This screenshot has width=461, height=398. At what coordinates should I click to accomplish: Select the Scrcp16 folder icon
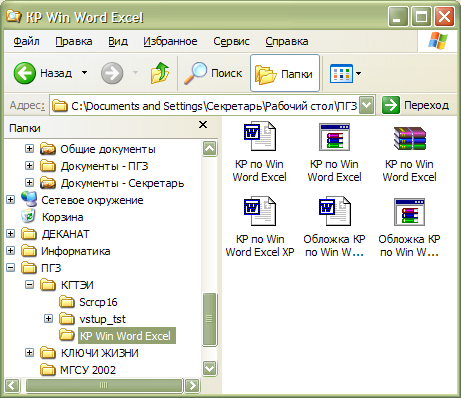tap(67, 302)
